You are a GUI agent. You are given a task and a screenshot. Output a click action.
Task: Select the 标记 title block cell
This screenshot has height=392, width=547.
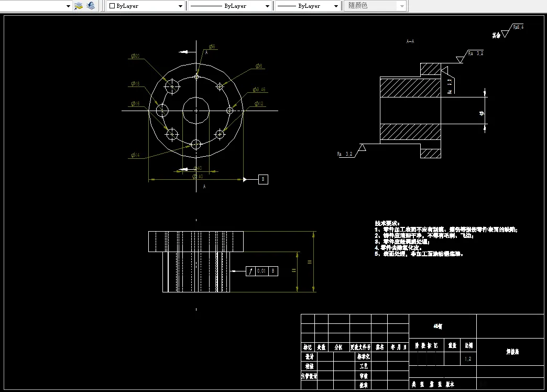tap(308, 347)
